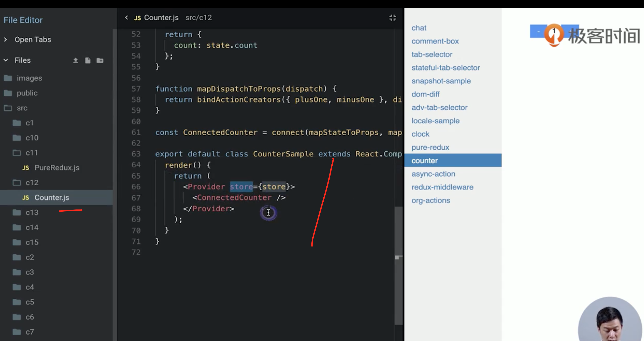The width and height of the screenshot is (644, 341).
Task: Click the back chevron beside Counter.js title
Action: pyautogui.click(x=127, y=17)
